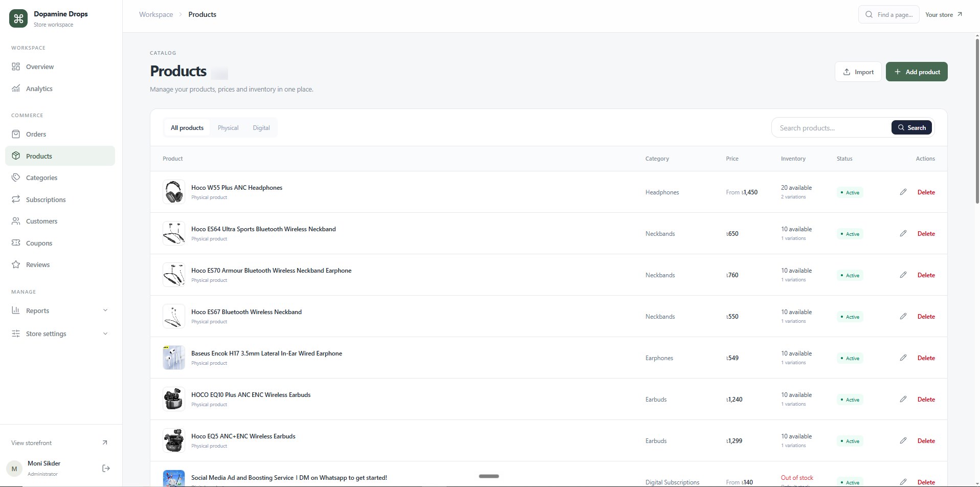The height and width of the screenshot is (487, 980).
Task: Click the edit pencil for Hoco ES67 Neckband
Action: pos(903,316)
